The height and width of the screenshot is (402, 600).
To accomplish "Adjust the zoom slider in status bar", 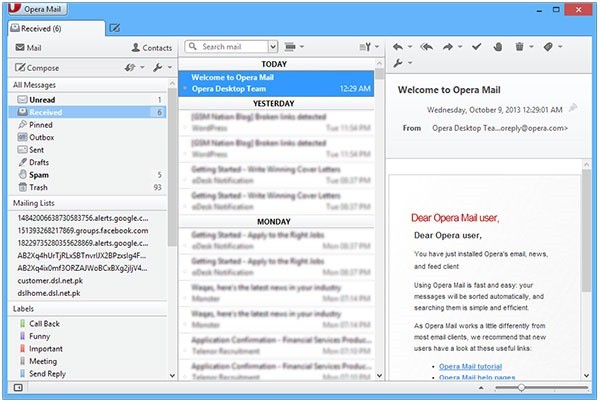I will point(521,387).
